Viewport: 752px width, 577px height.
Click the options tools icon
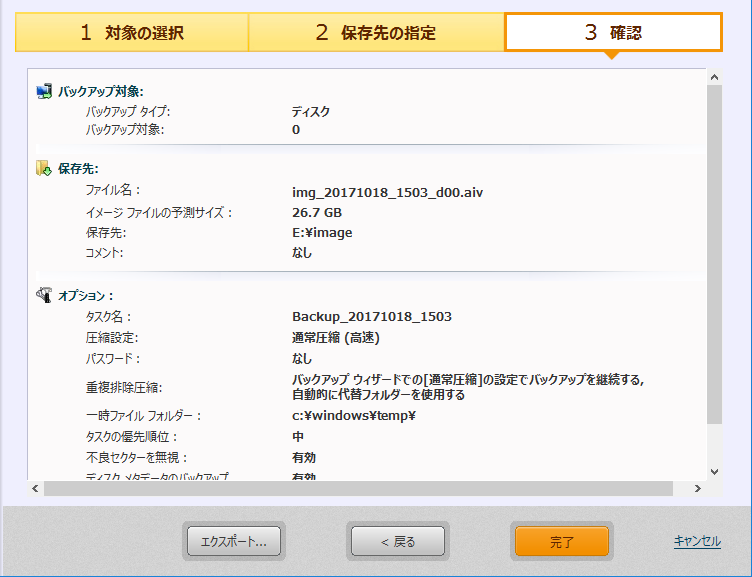[x=44, y=295]
